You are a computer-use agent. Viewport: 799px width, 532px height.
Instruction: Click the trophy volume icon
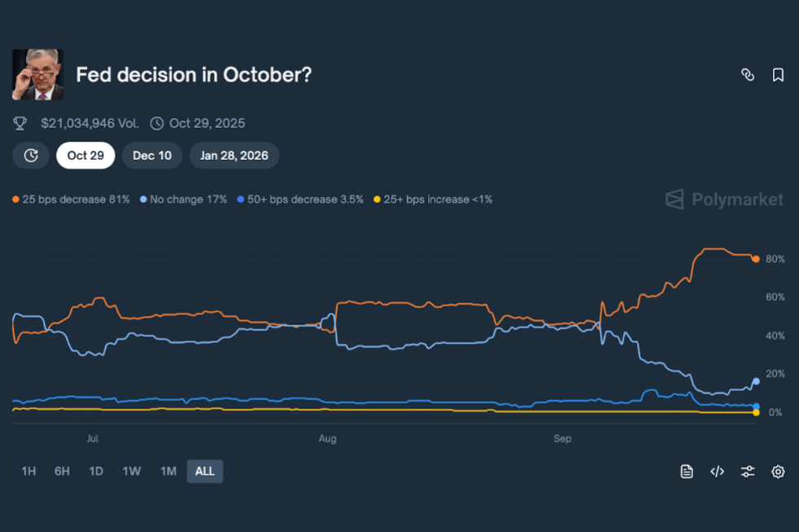[20, 123]
